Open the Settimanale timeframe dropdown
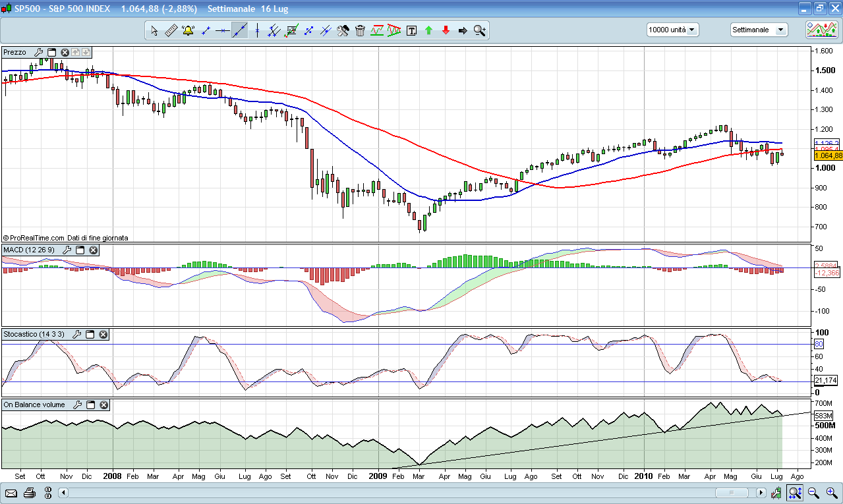843x504 pixels. click(x=759, y=30)
